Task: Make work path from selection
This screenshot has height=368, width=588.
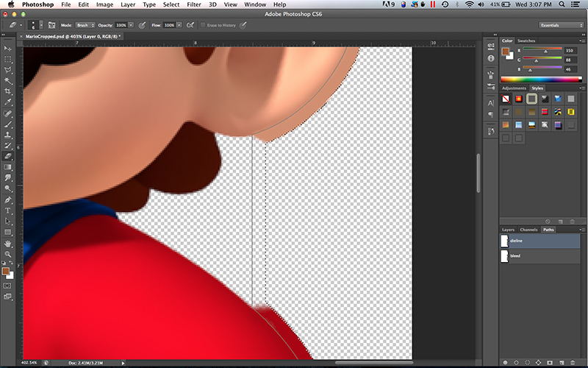Action: [539, 362]
